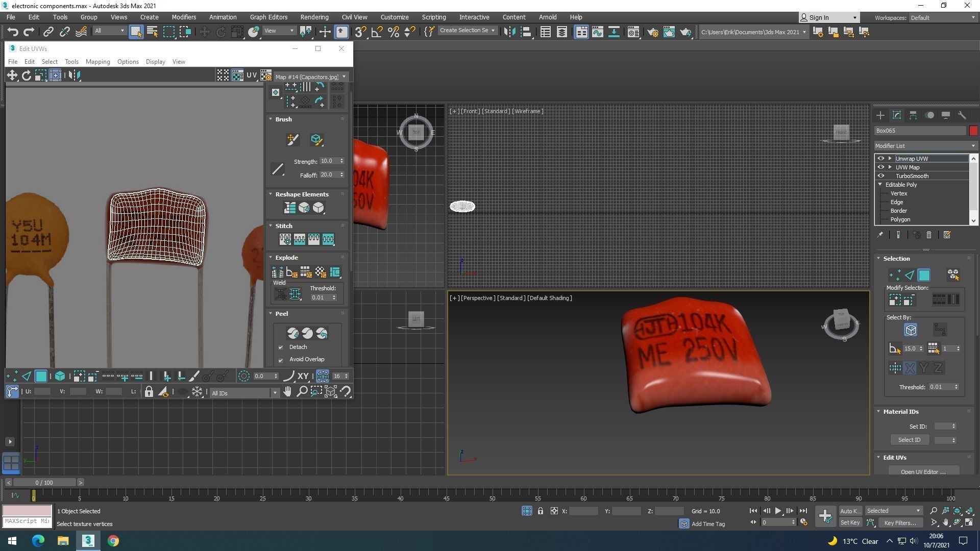Click Pan View hand in UV editor
980x551 pixels.
(287, 392)
